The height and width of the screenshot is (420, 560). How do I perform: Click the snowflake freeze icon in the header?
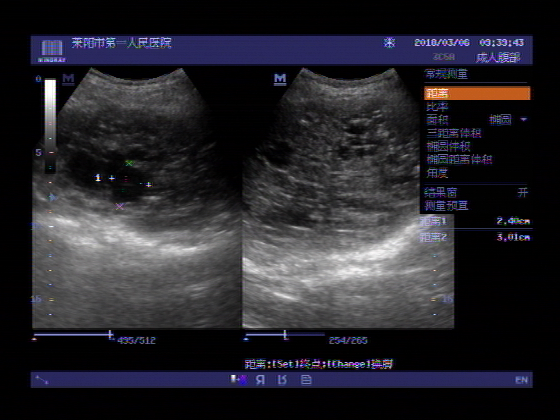pyautogui.click(x=389, y=43)
